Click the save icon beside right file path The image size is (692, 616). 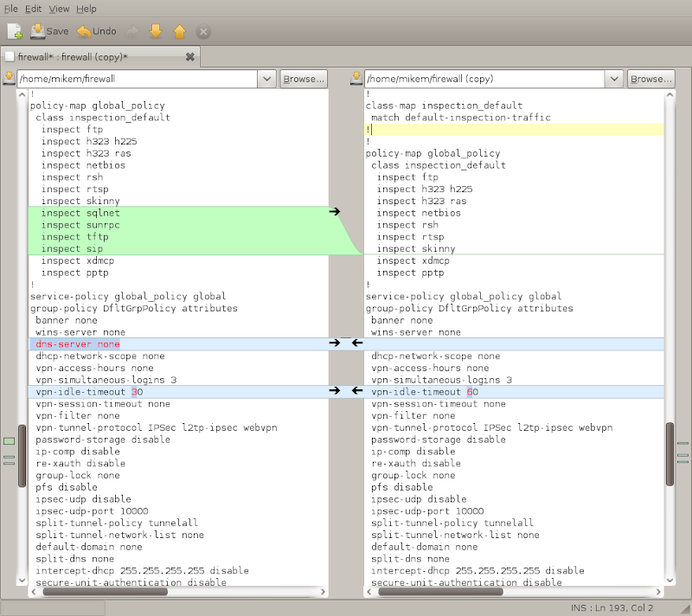coord(355,79)
